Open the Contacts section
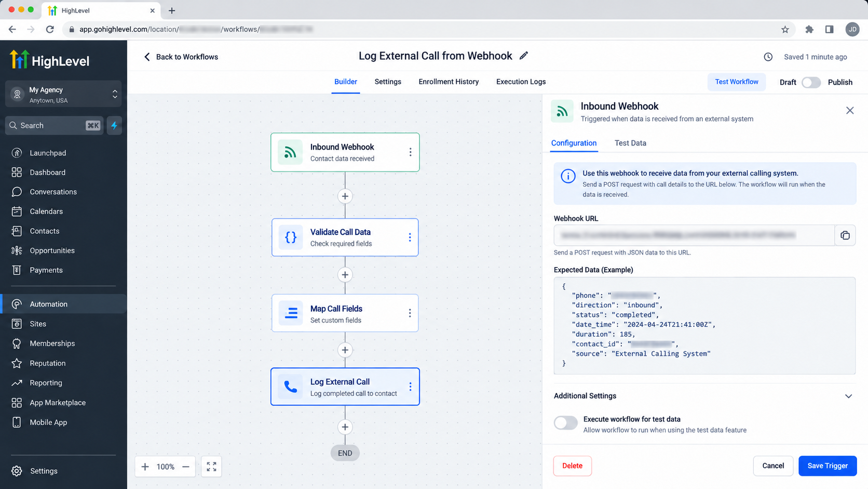 point(63,231)
